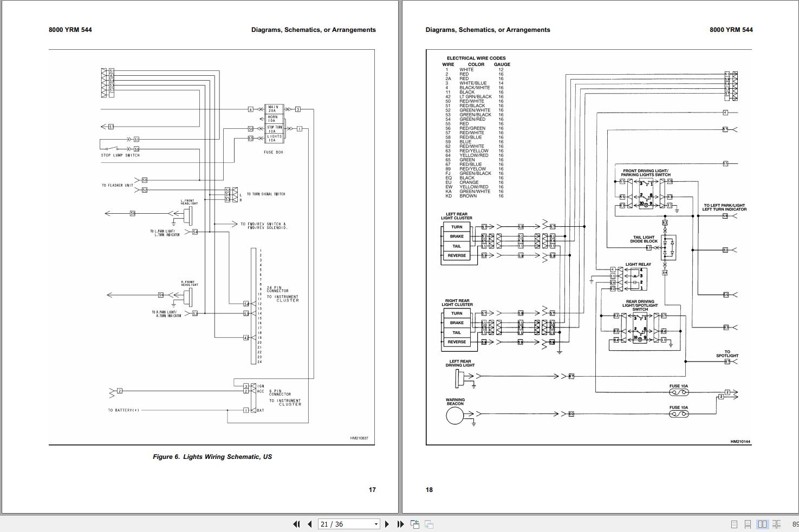Image resolution: width=799 pixels, height=532 pixels.
Task: Click the 'TO FWD/REV SWITCH & FWD/REV SOLENOID' label
Action: click(264, 226)
